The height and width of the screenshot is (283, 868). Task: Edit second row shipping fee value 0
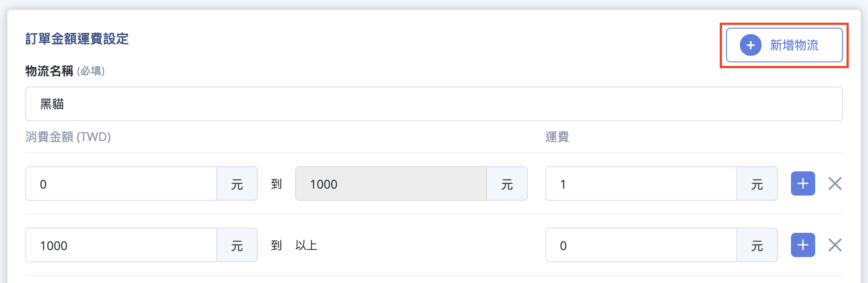coord(641,245)
